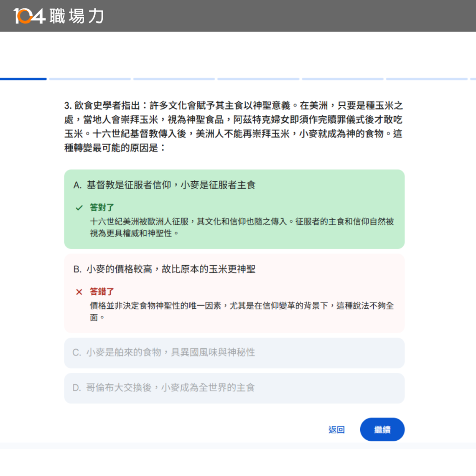Image resolution: width=476 pixels, height=476 pixels.
Task: Choose option C 小麥是舶來的食物
Action: (234, 352)
